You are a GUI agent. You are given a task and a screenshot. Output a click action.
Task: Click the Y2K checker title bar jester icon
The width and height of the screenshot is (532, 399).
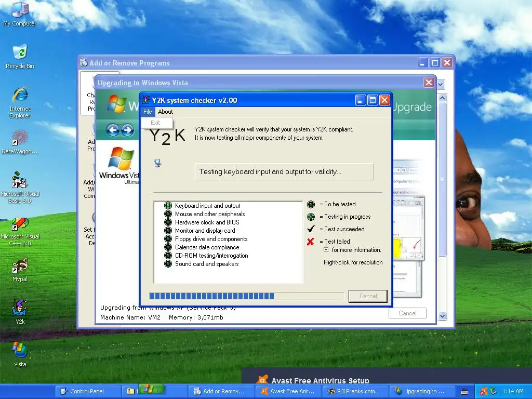pyautogui.click(x=146, y=100)
